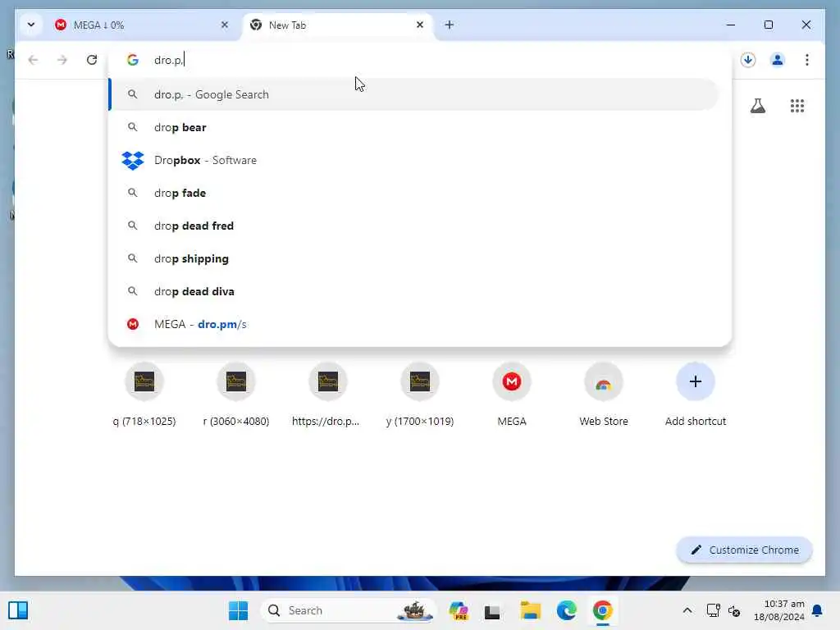Image resolution: width=840 pixels, height=630 pixels.
Task: Open the Web Store shortcut
Action: tap(604, 395)
